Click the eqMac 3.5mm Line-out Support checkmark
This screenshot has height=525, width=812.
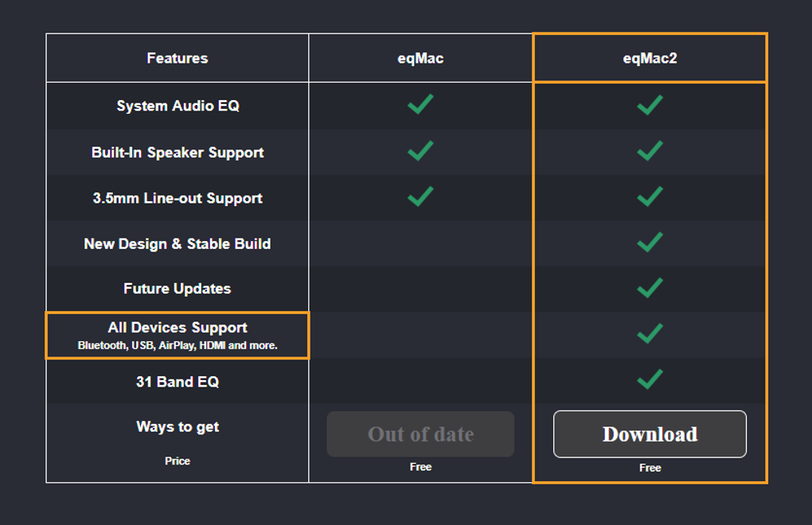[420, 196]
